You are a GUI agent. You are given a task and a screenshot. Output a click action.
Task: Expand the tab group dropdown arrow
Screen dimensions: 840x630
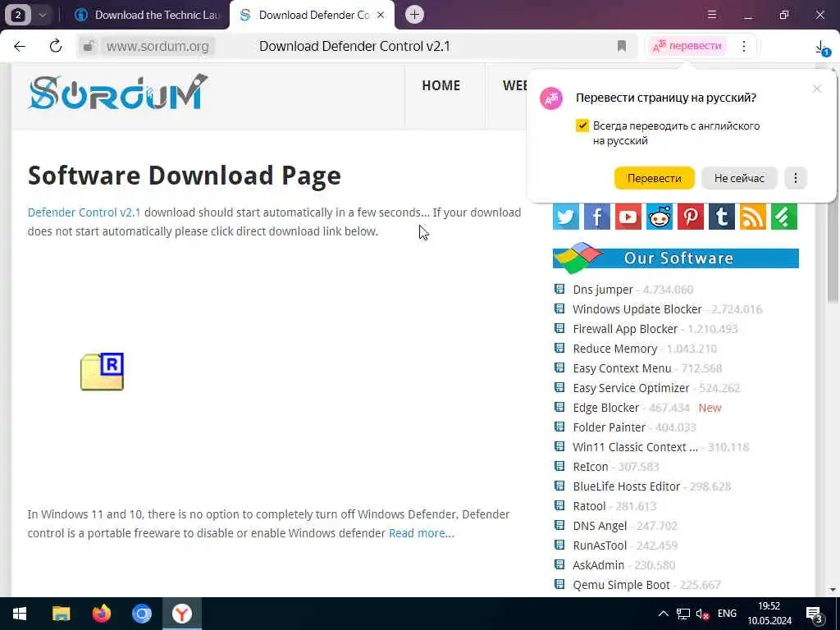(42, 15)
